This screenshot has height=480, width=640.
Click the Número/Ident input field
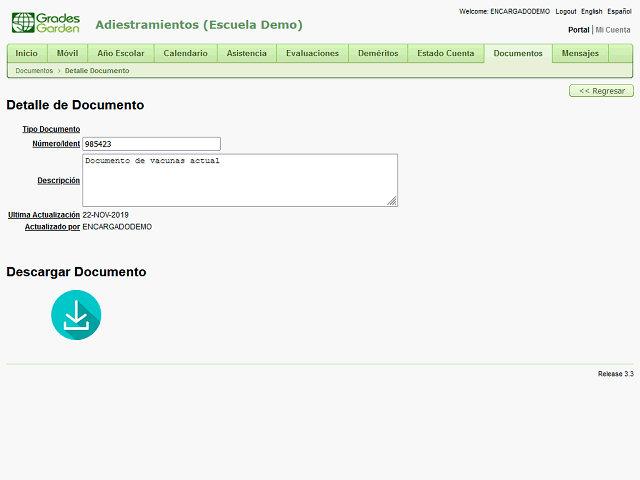pos(151,144)
